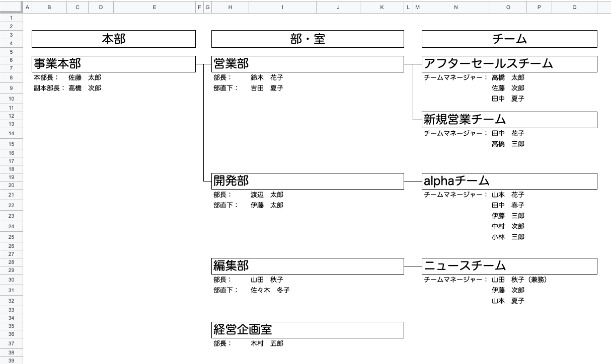Select the アフターセールスチーム cell

point(509,64)
